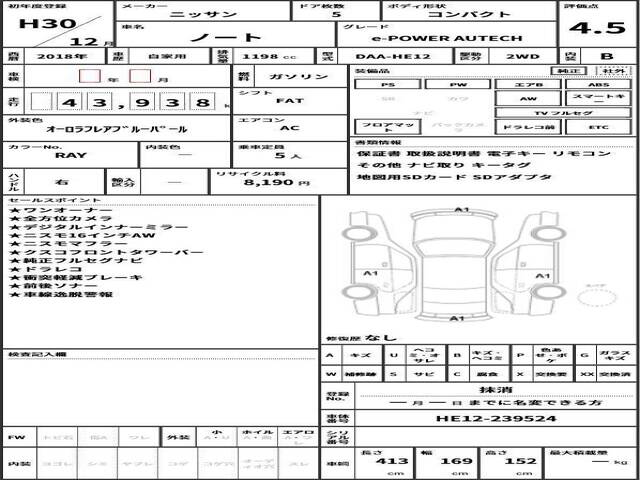Click the model code DAA-HE12
Image resolution: width=640 pixels, height=480 pixels.
393,57
